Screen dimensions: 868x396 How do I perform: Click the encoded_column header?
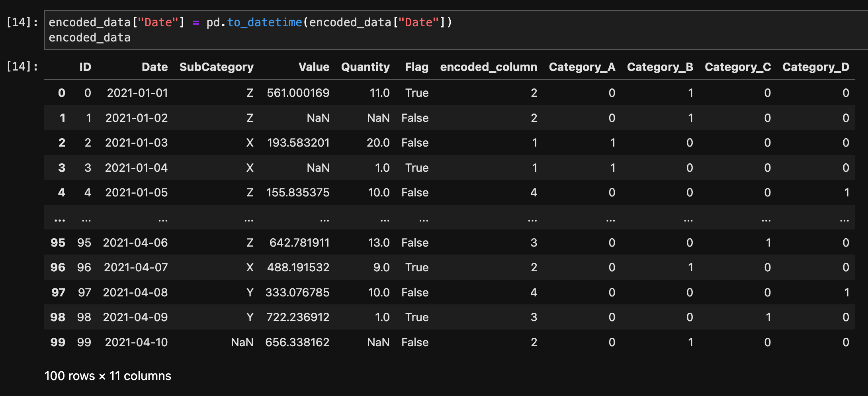(x=489, y=67)
